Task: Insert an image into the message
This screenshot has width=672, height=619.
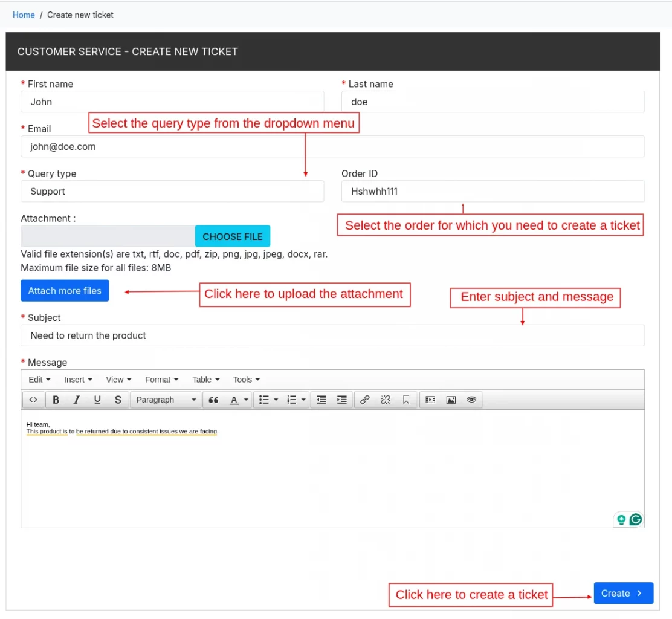Action: click(451, 400)
